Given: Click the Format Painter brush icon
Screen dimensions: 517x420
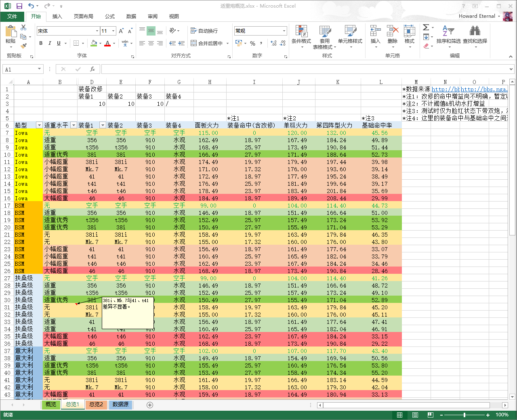Looking at the screenshot, I should [x=23, y=46].
